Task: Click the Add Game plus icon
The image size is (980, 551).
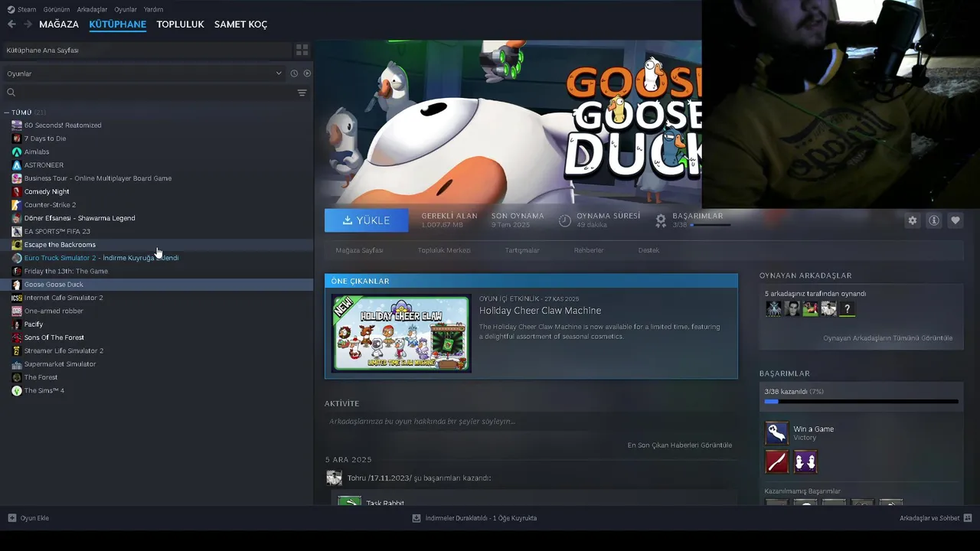Action: 12,518
